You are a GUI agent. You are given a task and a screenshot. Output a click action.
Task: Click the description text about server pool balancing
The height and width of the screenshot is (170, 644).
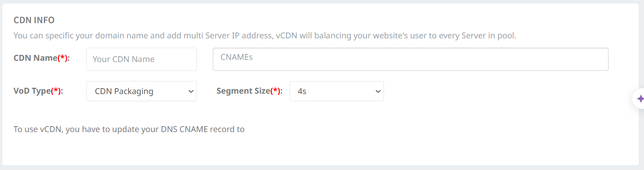pyautogui.click(x=265, y=35)
